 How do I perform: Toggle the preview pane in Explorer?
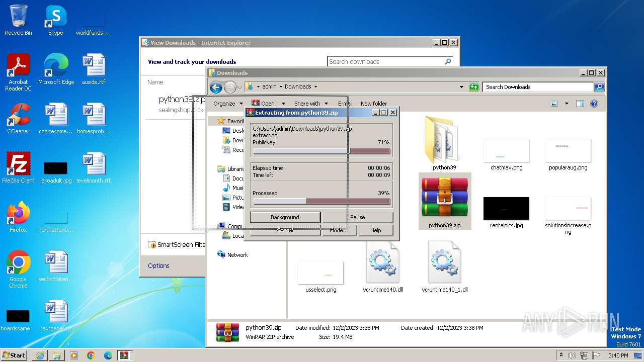(580, 104)
